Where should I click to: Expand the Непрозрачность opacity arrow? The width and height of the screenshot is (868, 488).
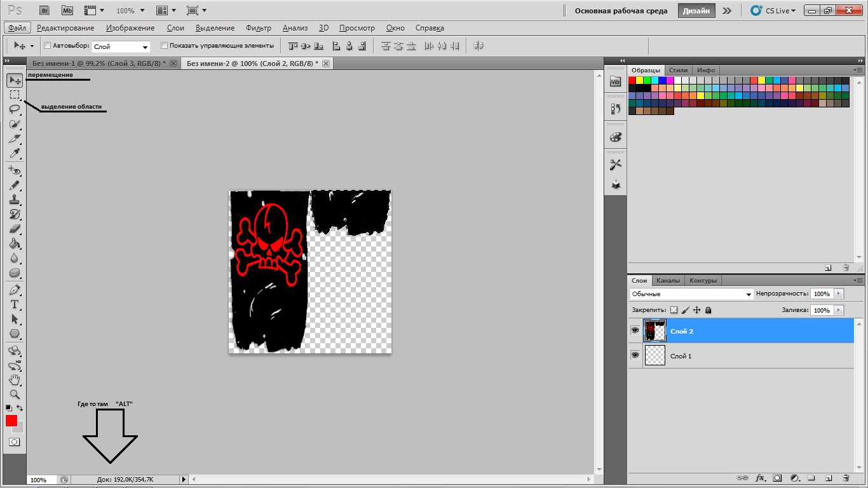tap(839, 294)
